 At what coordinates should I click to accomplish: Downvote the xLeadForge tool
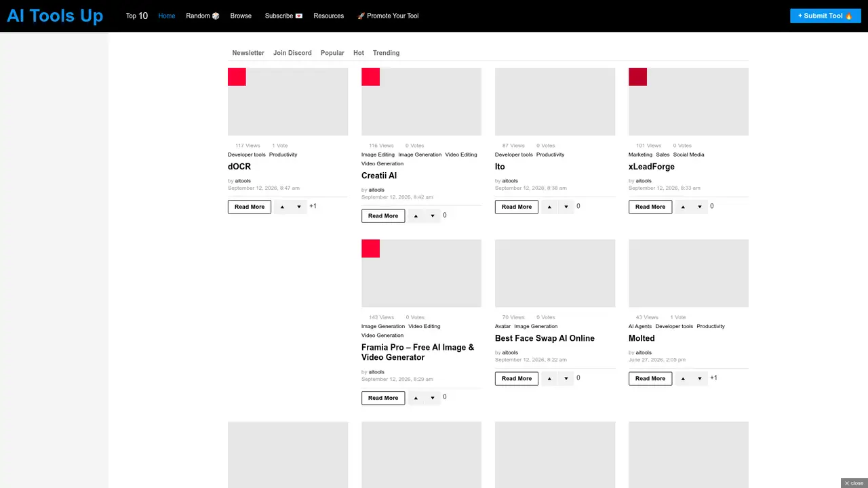pos(700,207)
